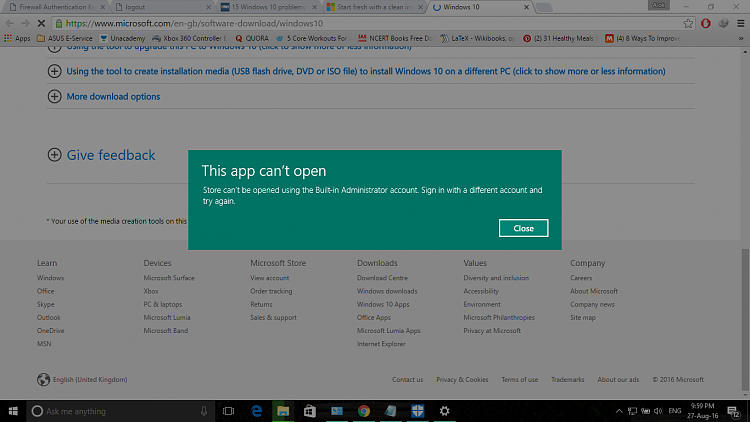Viewport: 750px width, 422px height.
Task: Close the 'This app can't open' dialog
Action: click(x=523, y=228)
